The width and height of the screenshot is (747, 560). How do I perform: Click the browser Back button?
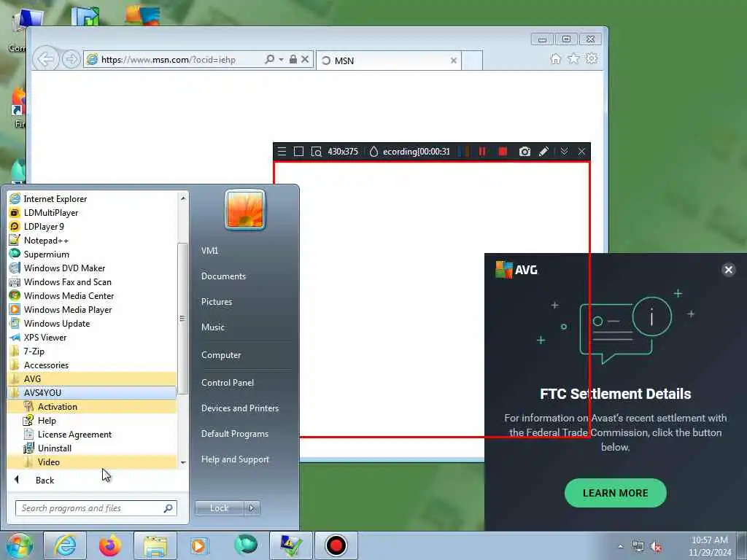click(x=46, y=60)
